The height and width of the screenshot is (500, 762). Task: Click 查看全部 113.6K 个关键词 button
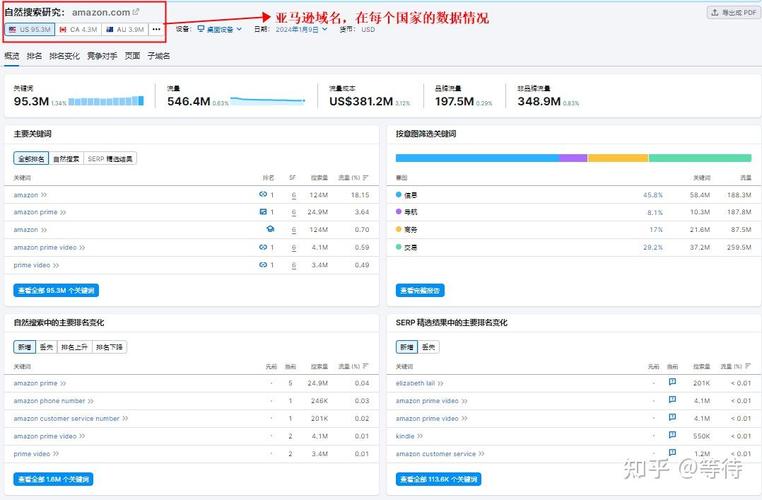[x=438, y=479]
